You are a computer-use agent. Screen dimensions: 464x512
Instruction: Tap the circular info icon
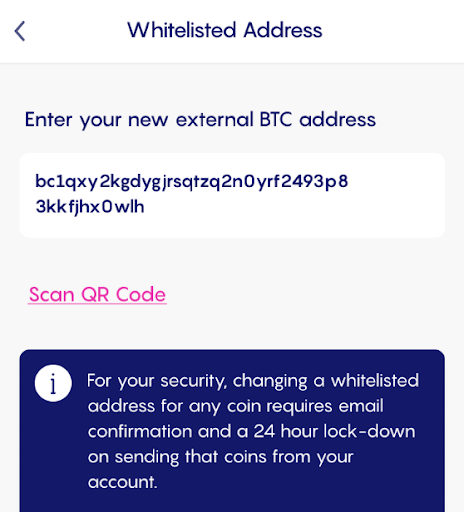[x=53, y=383]
